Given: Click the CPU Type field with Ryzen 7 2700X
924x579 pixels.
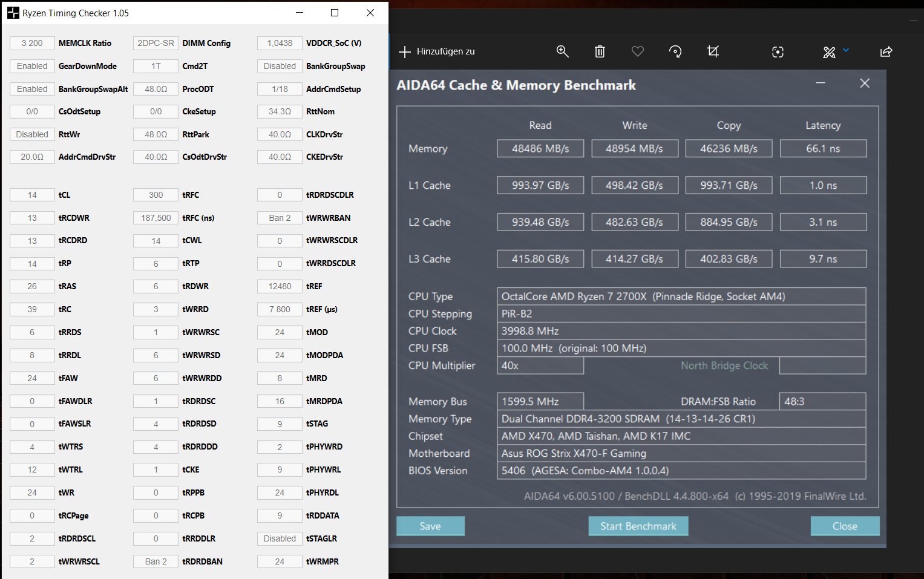Looking at the screenshot, I should pos(681,296).
